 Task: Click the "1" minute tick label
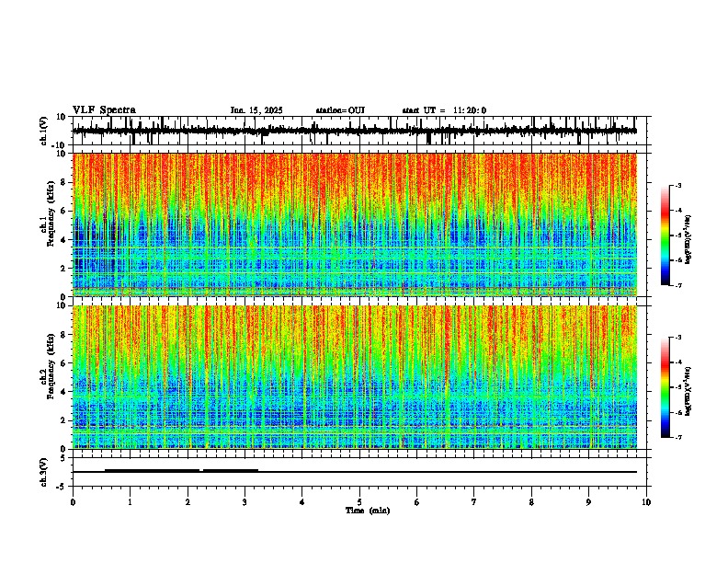tap(130, 502)
